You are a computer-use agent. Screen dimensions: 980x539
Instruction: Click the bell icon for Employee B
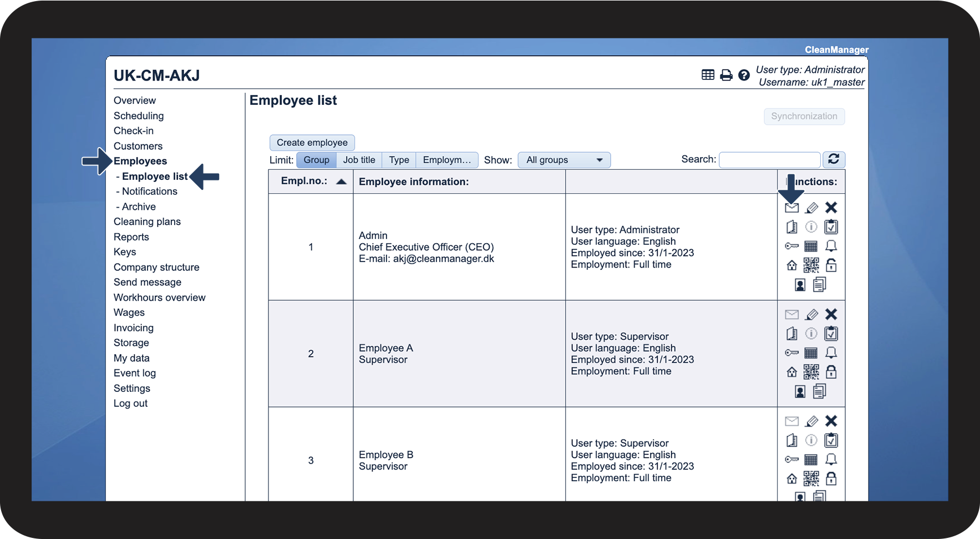pyautogui.click(x=831, y=459)
